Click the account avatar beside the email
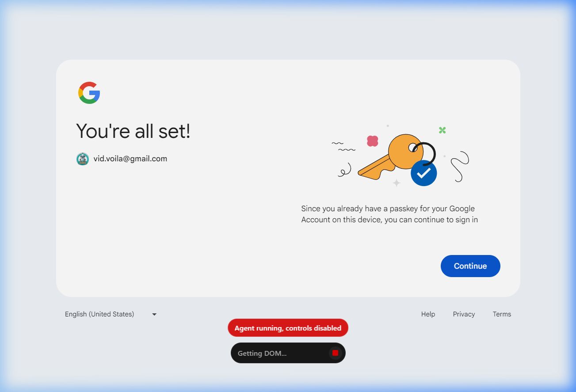The height and width of the screenshot is (392, 576). click(83, 159)
